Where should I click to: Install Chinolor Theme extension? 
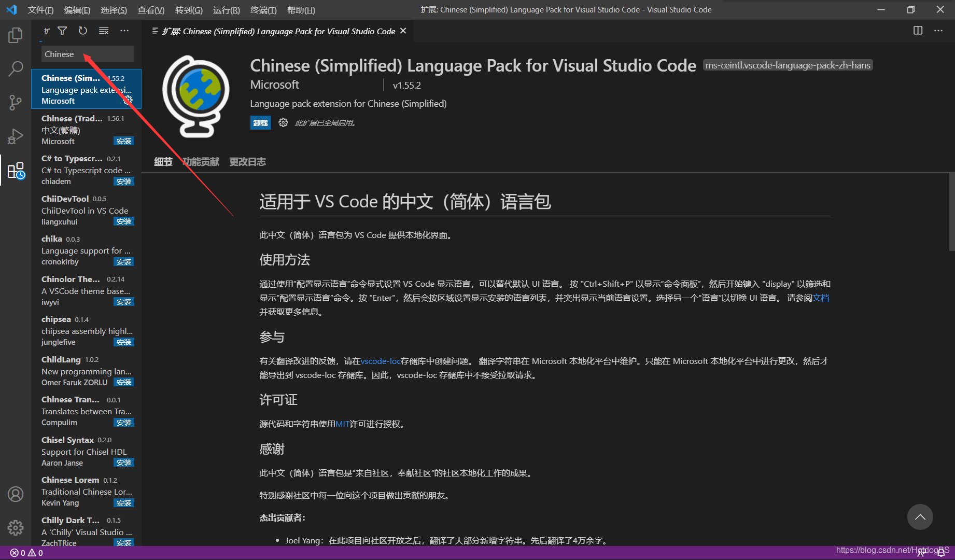124,302
